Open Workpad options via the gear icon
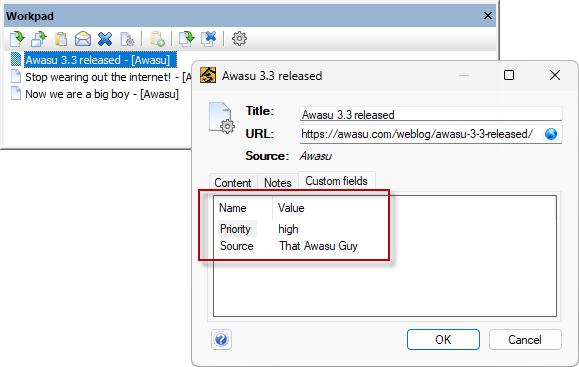579x367 pixels. click(239, 38)
